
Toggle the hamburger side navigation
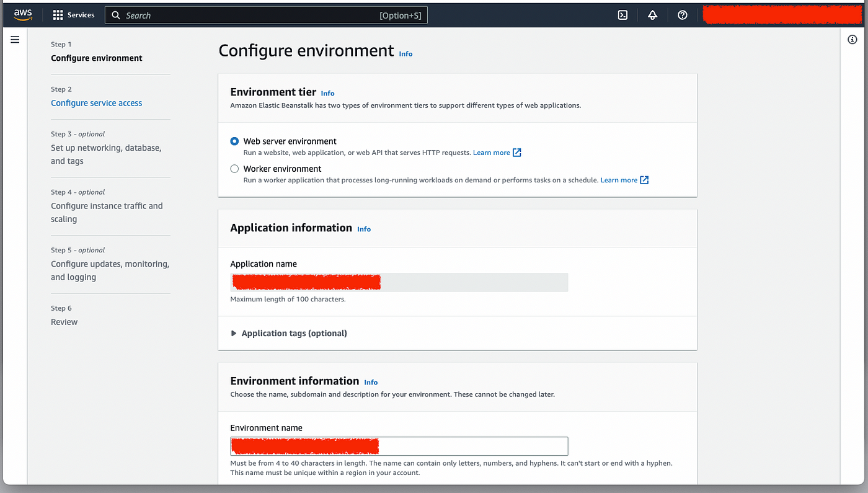click(15, 39)
